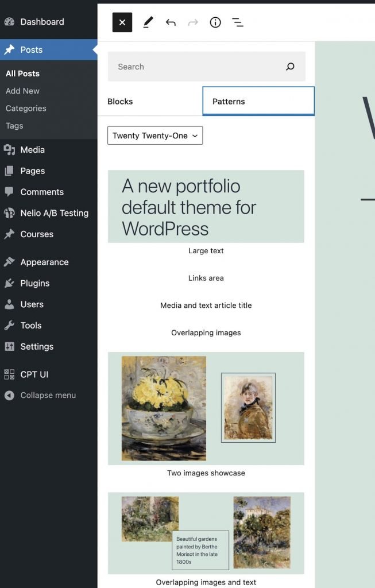Viewport: 375px width, 588px height.
Task: Select the pencil Edit tool
Action: (148, 22)
